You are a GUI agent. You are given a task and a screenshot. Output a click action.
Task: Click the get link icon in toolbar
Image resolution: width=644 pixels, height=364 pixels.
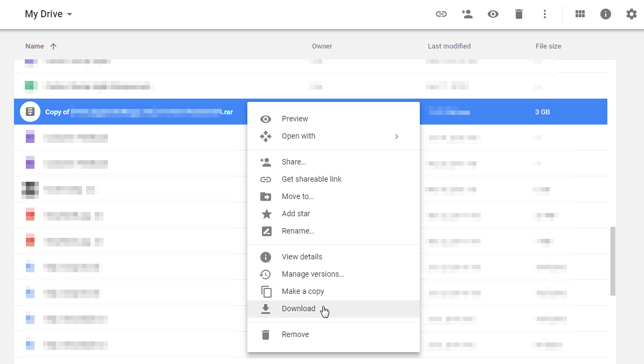coord(441,15)
